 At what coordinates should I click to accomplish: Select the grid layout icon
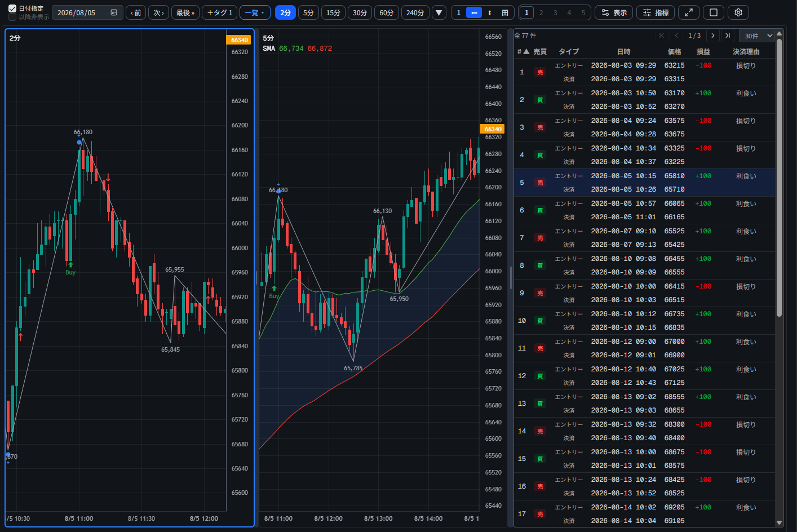[x=505, y=12]
